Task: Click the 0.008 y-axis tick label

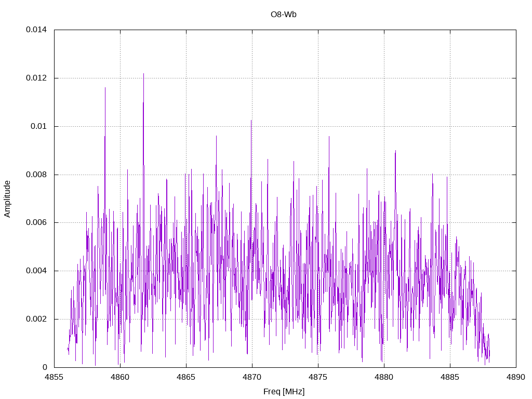Action: click(x=36, y=175)
